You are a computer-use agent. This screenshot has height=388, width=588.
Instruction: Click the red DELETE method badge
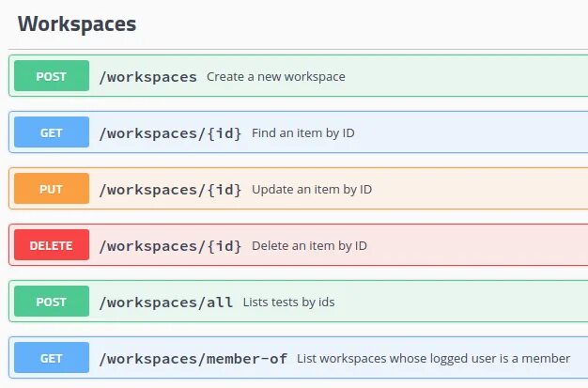coord(52,245)
